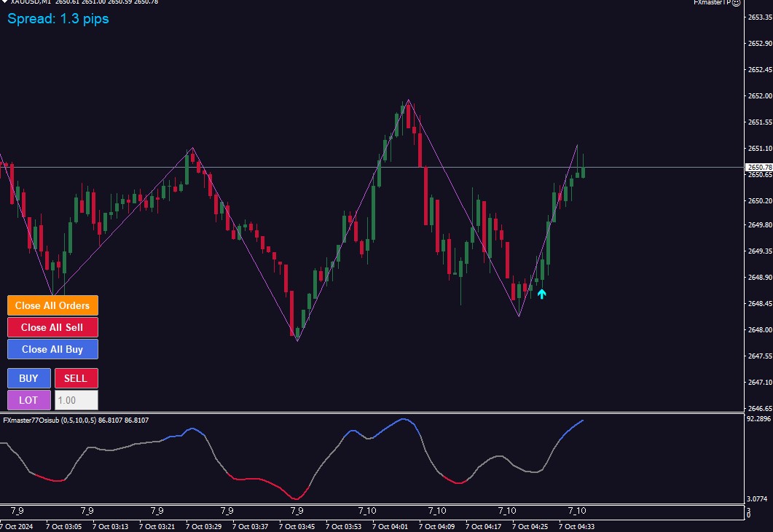
Task: Select the current price tag 2650.78
Action: point(759,167)
